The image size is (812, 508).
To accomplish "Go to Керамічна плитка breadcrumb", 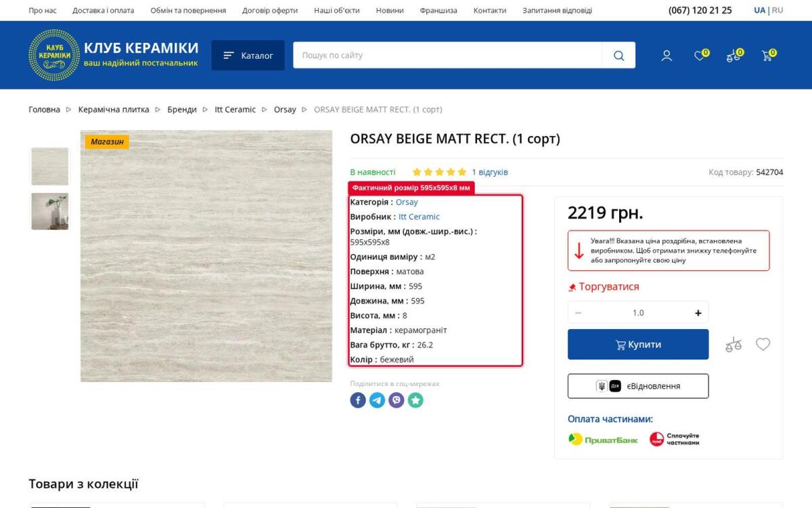I will 114,109.
